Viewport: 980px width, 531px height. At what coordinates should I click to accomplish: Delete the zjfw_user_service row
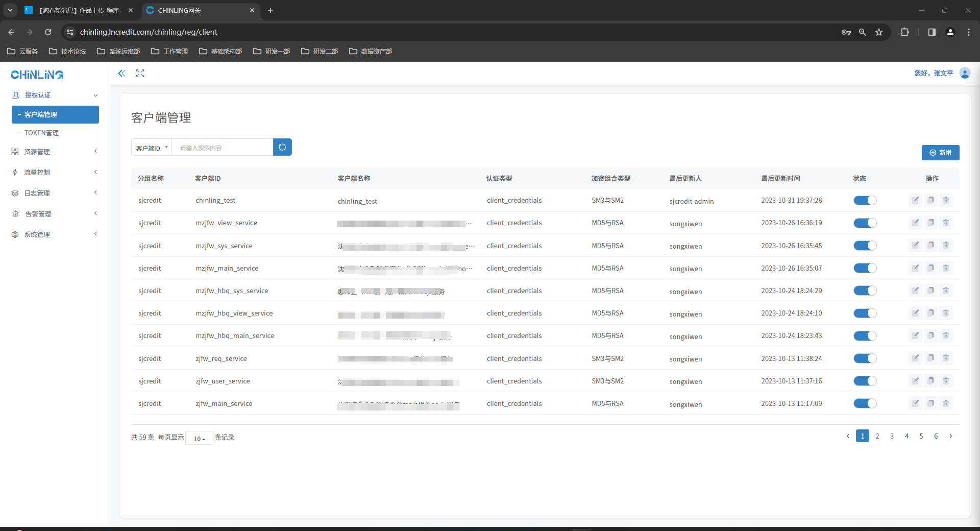click(946, 381)
